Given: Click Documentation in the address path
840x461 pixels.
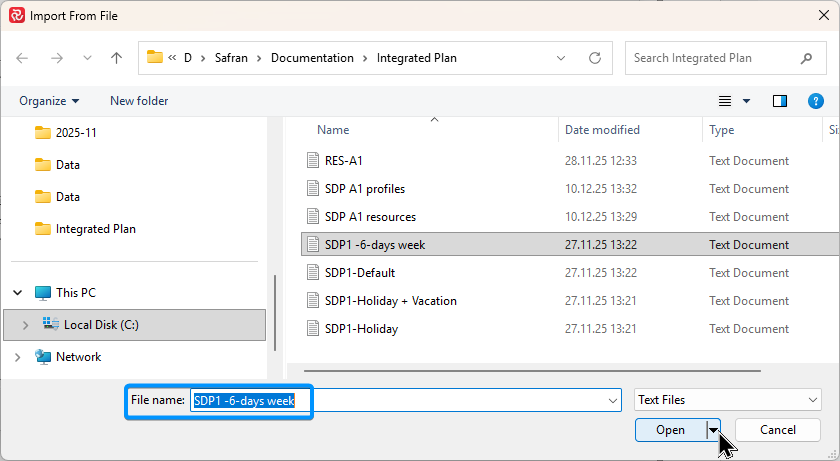Looking at the screenshot, I should 312,58.
